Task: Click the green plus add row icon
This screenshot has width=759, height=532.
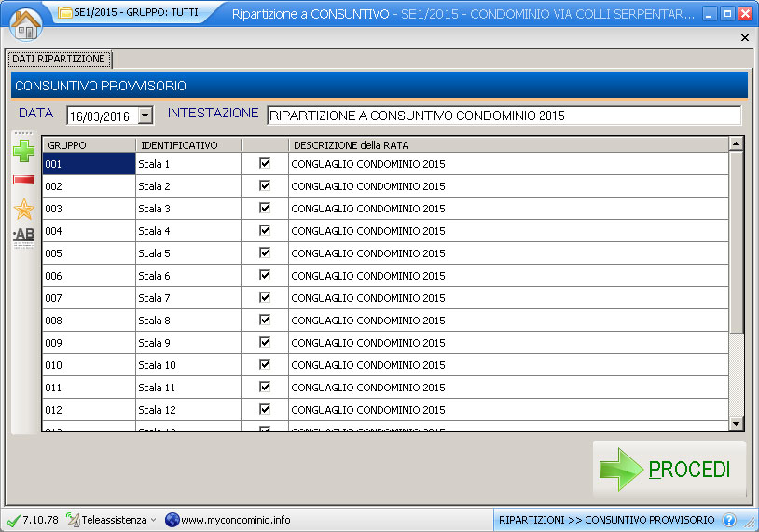Action: coord(23,151)
